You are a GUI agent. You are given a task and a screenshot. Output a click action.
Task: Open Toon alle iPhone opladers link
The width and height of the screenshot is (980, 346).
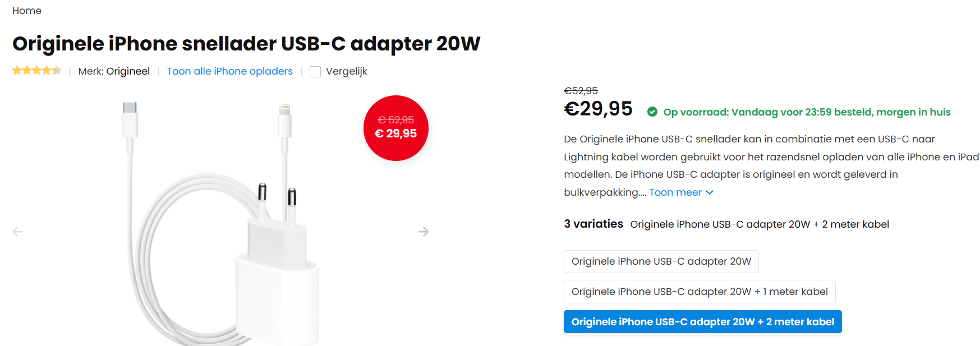[x=229, y=71]
